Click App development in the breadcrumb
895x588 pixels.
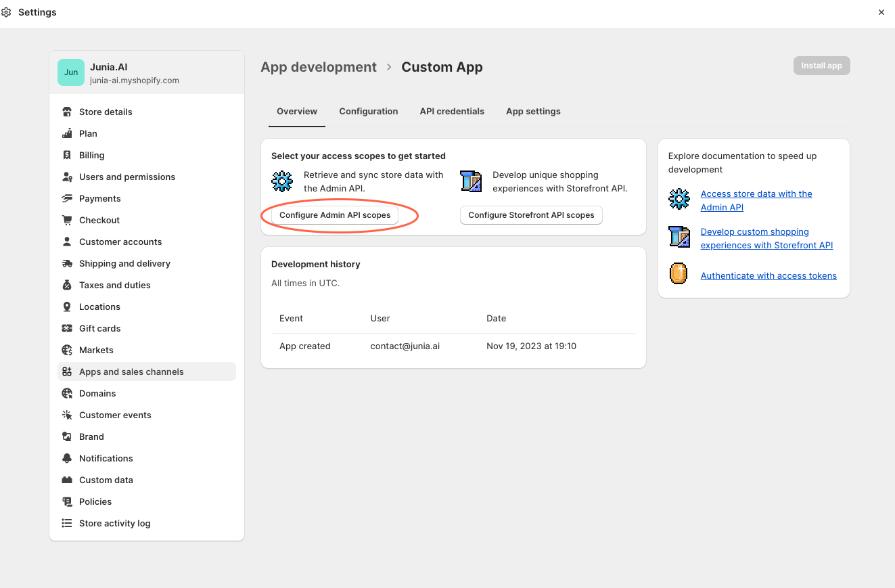tap(319, 67)
